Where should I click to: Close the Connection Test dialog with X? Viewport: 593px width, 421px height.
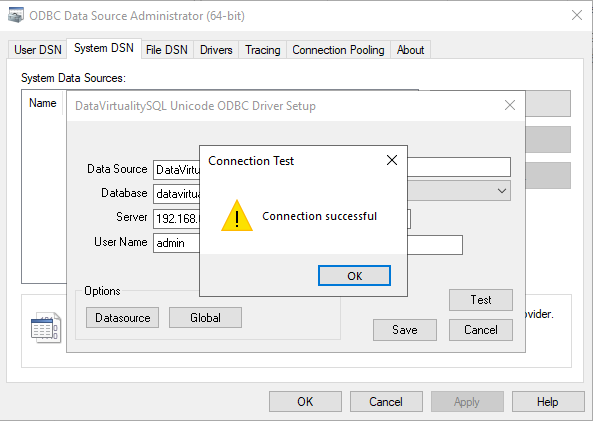[392, 160]
